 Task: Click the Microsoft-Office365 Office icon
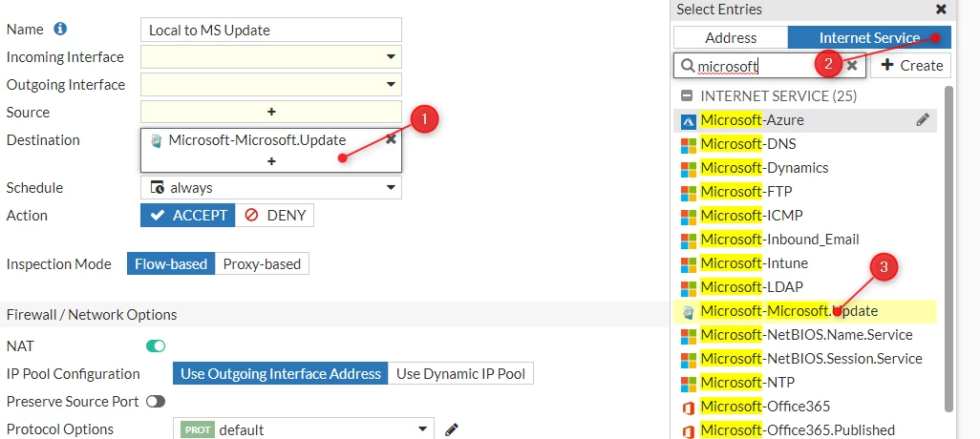688,408
